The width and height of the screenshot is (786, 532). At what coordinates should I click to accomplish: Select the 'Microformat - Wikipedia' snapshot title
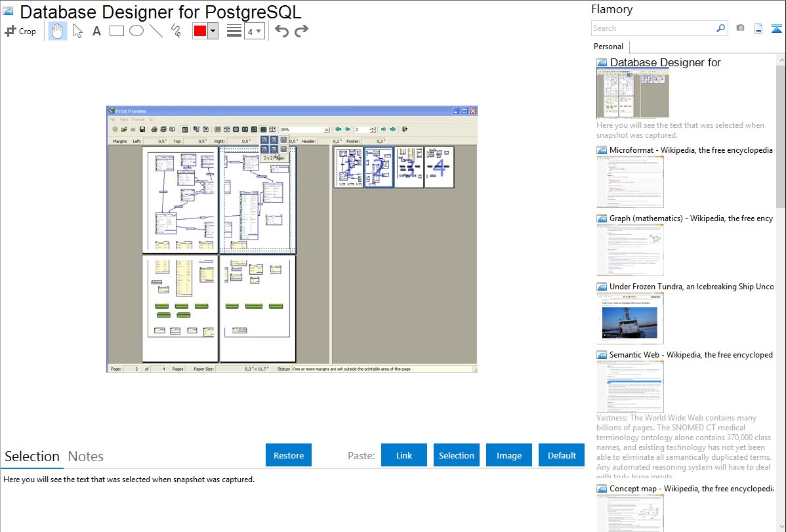pos(691,150)
